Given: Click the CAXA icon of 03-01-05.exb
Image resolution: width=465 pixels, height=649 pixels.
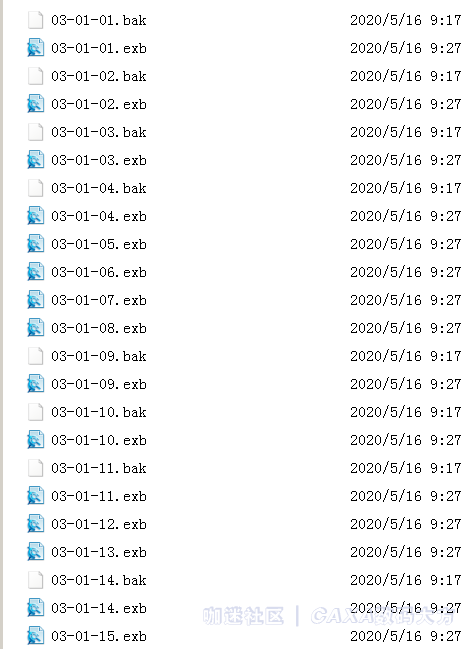Looking at the screenshot, I should click(x=36, y=244).
